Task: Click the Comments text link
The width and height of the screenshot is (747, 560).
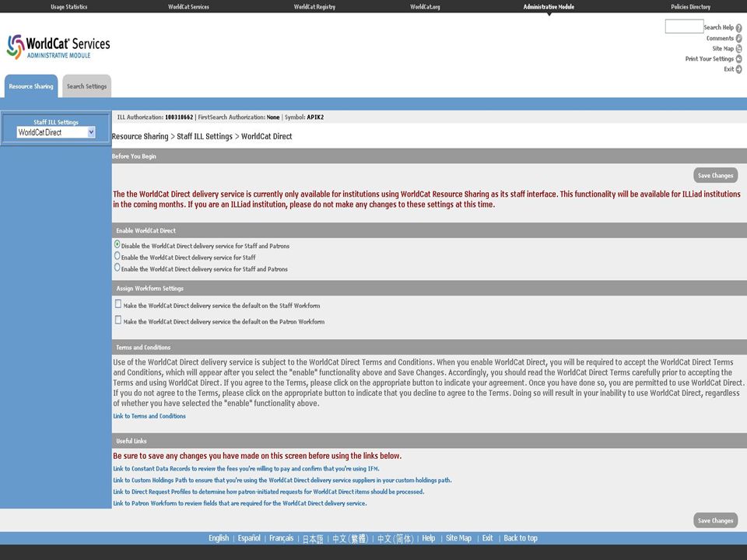Action: (720, 38)
